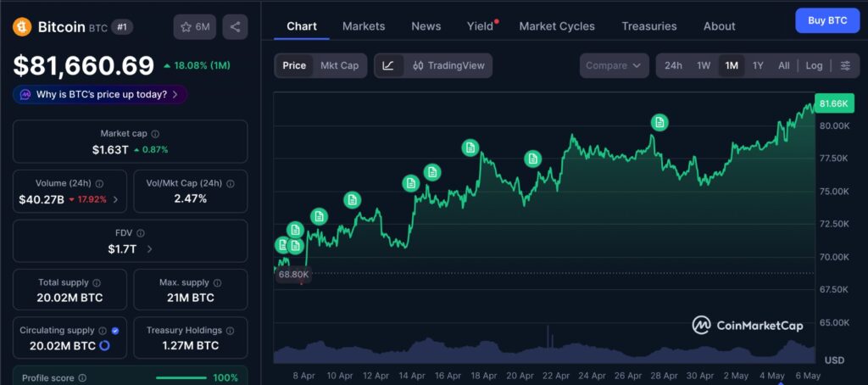Set chart range to 1W
The width and height of the screenshot is (868, 385).
pyautogui.click(x=704, y=65)
